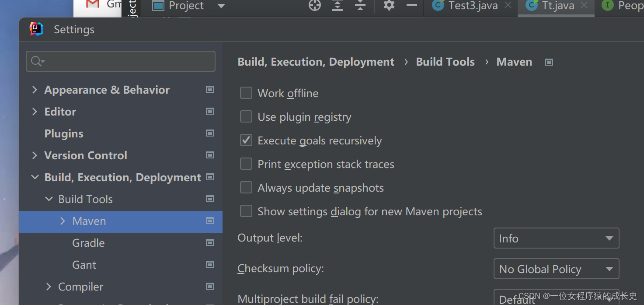Open the Checksum policy dropdown
The image size is (644, 305).
click(556, 269)
